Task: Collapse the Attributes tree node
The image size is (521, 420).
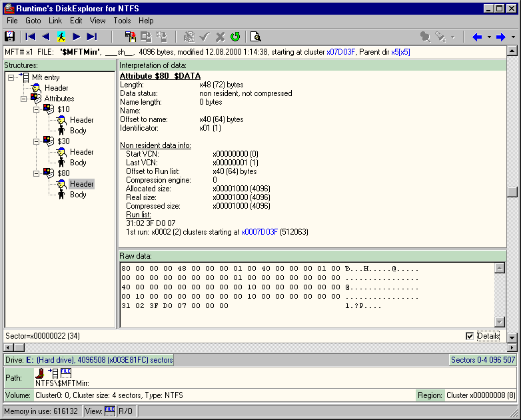Action: [23, 99]
